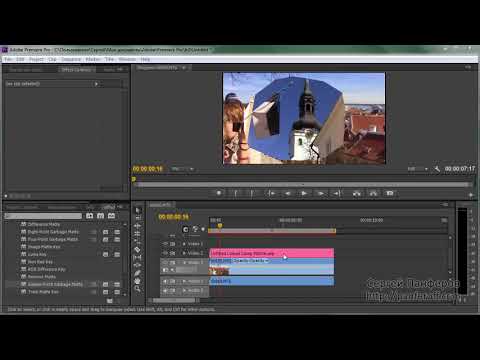
Task: Toggle sync lock on Video 3 track
Action: coord(173,244)
